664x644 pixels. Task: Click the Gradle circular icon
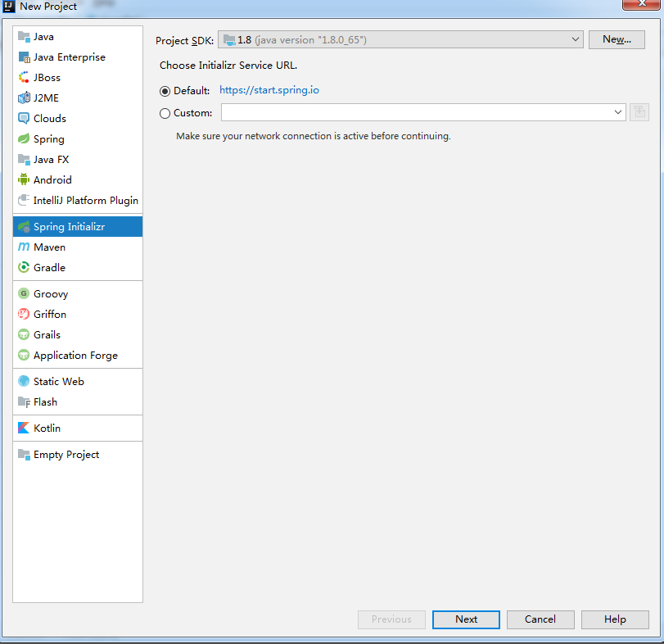click(x=24, y=267)
